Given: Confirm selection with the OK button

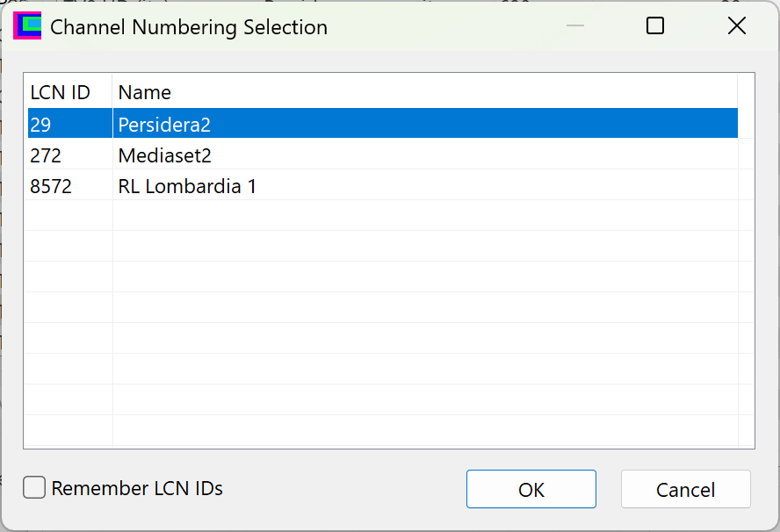Looking at the screenshot, I should (531, 489).
